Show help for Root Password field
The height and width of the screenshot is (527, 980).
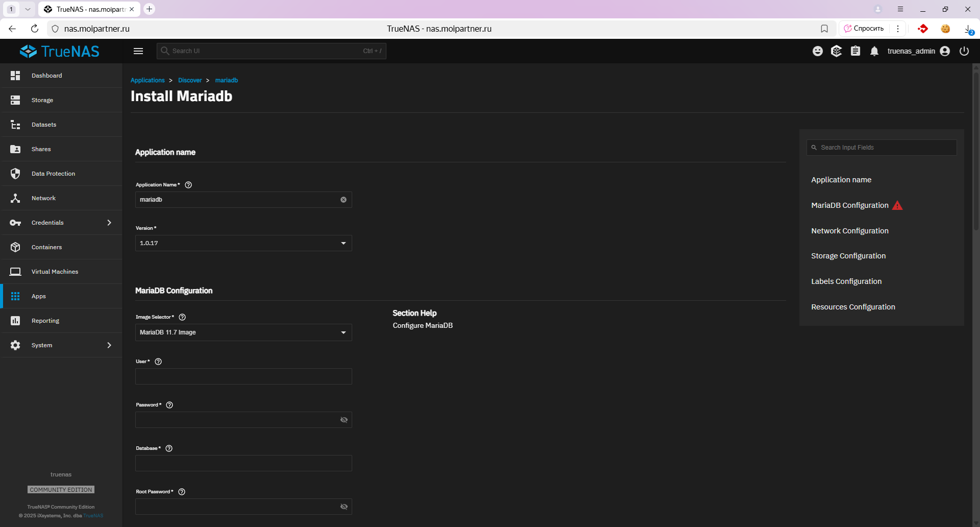pos(182,492)
